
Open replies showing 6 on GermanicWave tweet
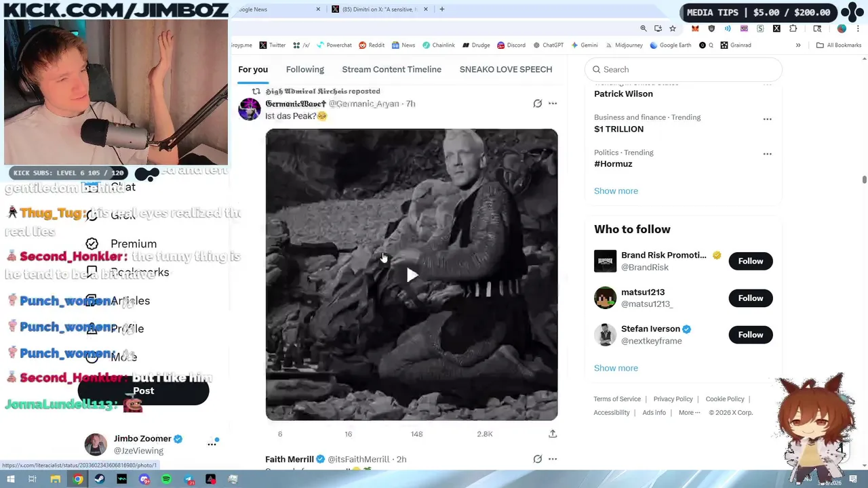279,434
